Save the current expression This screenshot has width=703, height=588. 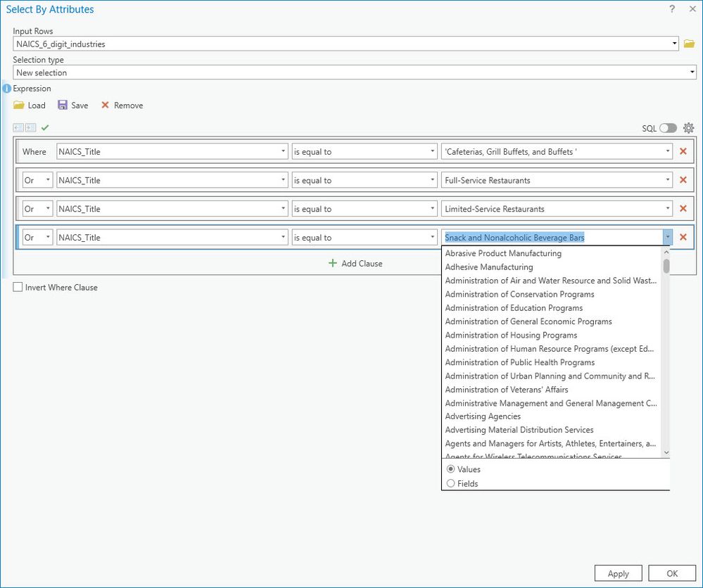point(73,105)
